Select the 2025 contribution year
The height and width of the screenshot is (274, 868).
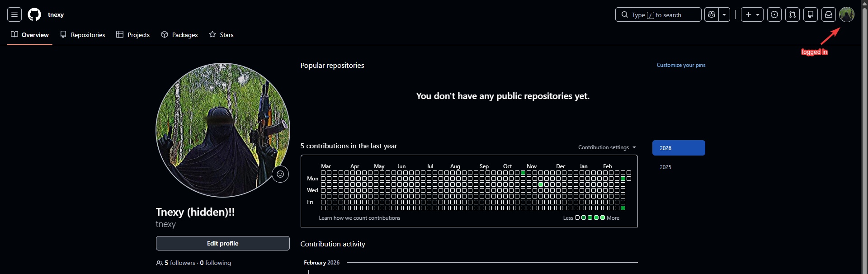tap(665, 167)
